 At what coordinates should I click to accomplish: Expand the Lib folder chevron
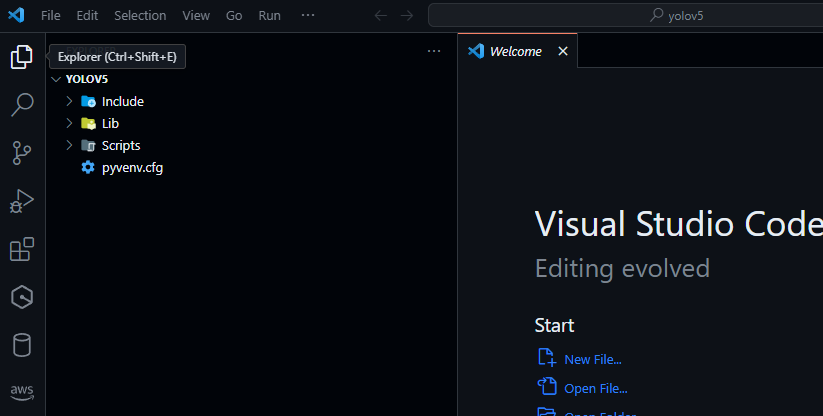[69, 123]
